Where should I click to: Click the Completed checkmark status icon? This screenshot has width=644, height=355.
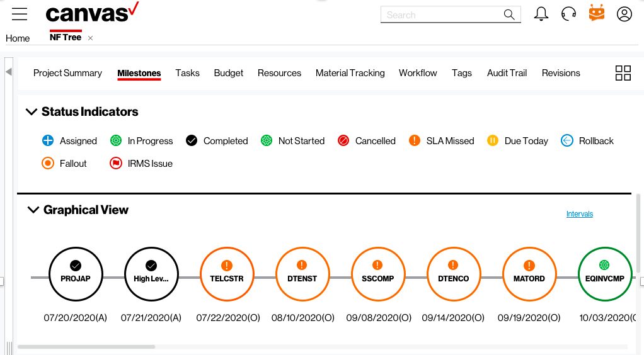192,140
